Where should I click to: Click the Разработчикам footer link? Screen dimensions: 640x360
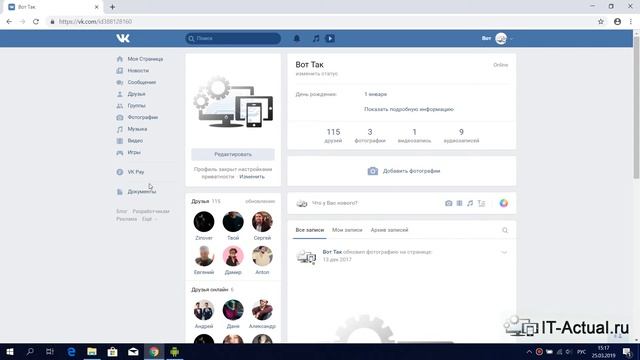click(151, 211)
